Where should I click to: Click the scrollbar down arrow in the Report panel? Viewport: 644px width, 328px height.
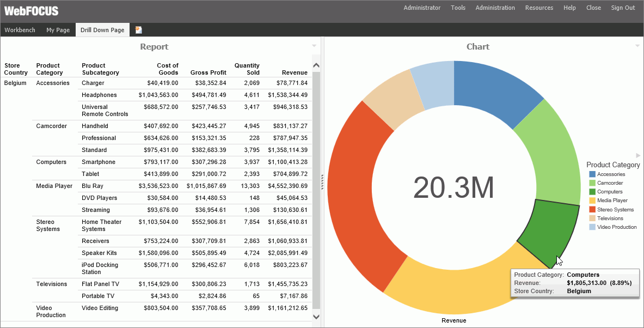coord(316,316)
